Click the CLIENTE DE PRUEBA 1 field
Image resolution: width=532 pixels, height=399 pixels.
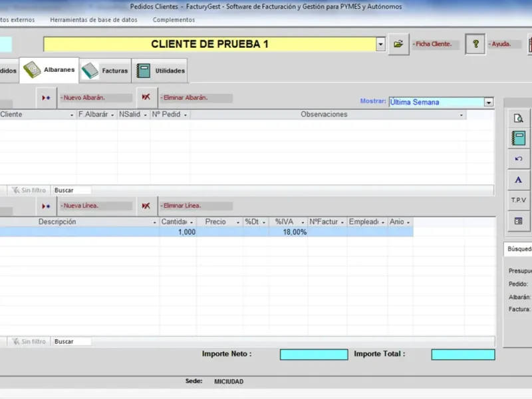click(x=209, y=44)
